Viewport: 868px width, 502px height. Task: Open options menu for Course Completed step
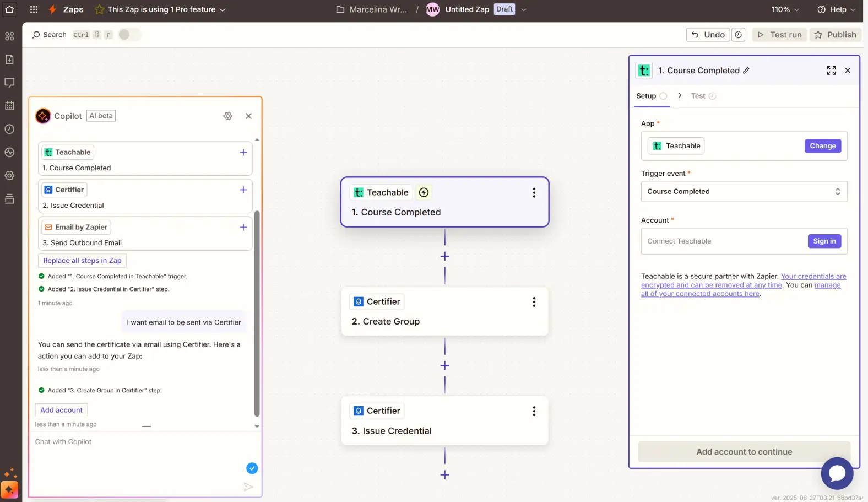coord(534,192)
